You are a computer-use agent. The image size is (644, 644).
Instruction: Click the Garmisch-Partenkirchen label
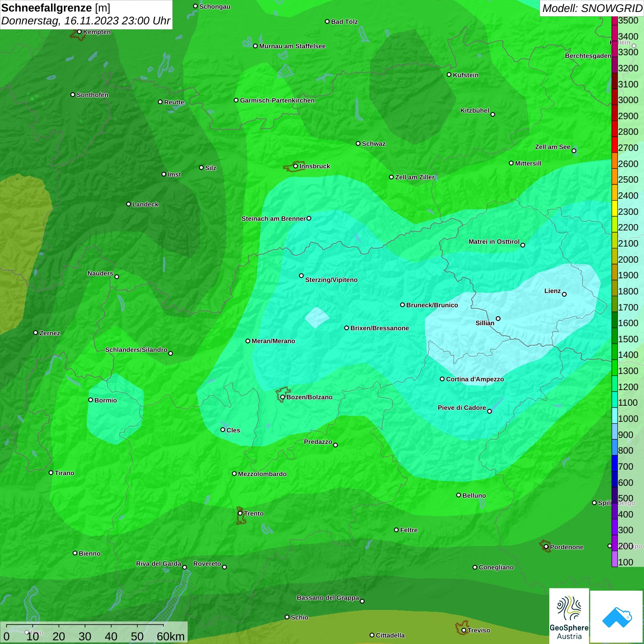point(277,100)
